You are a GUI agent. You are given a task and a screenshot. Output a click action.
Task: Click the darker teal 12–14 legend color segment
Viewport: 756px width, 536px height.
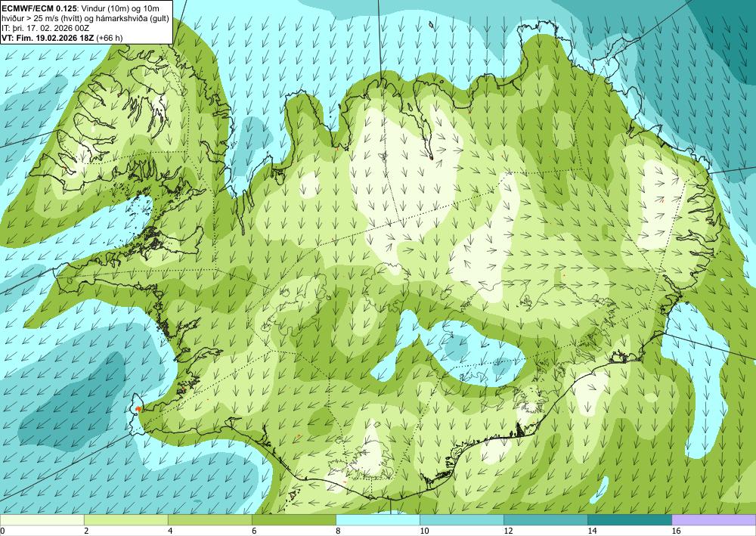546,520
